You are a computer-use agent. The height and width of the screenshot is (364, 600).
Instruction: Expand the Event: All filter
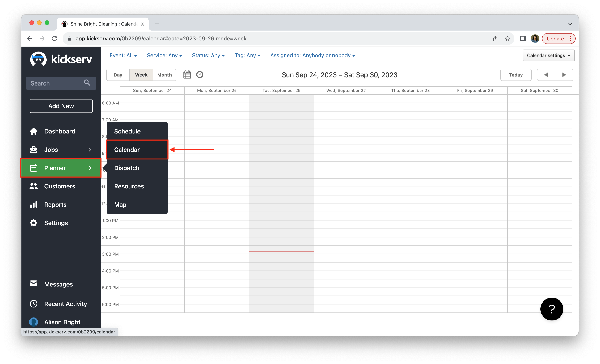123,56
